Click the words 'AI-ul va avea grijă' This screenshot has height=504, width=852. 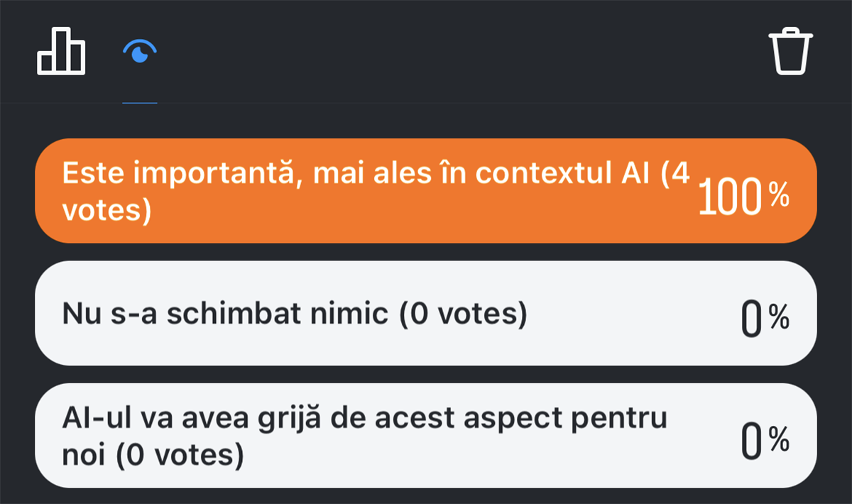210,418
